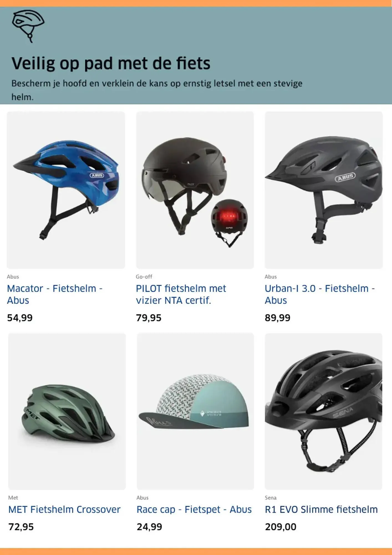Click the 79,95 price of PILOT helmet

tap(149, 318)
